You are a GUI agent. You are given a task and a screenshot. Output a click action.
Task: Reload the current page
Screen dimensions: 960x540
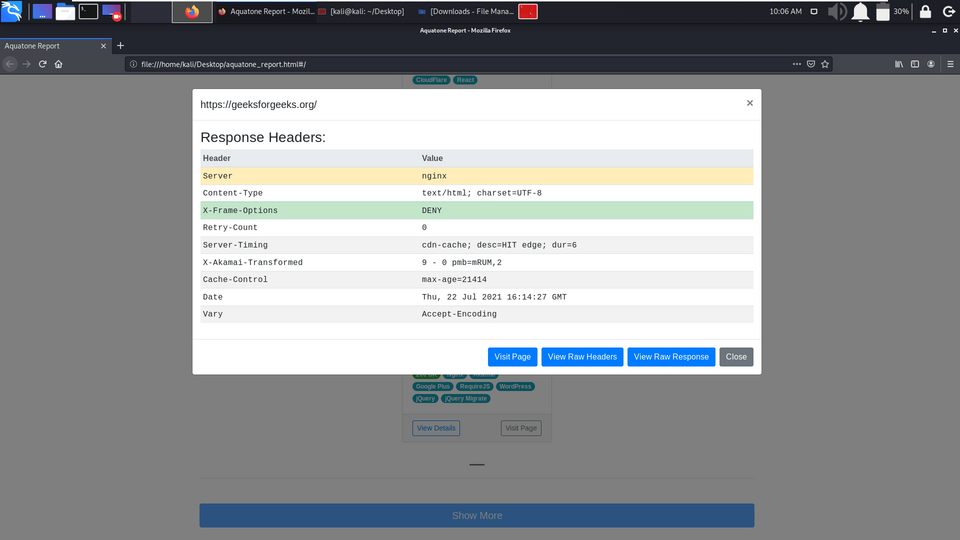click(x=42, y=64)
